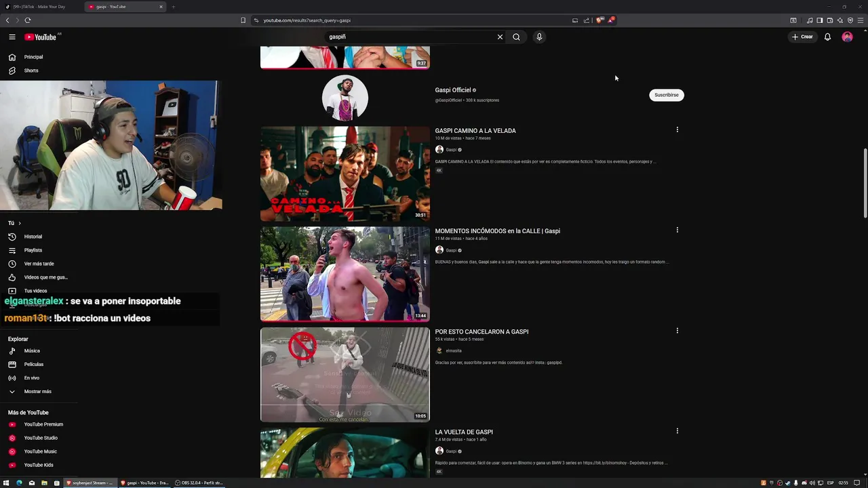Expand the Tú section chevron
868x488 pixels.
[20, 223]
